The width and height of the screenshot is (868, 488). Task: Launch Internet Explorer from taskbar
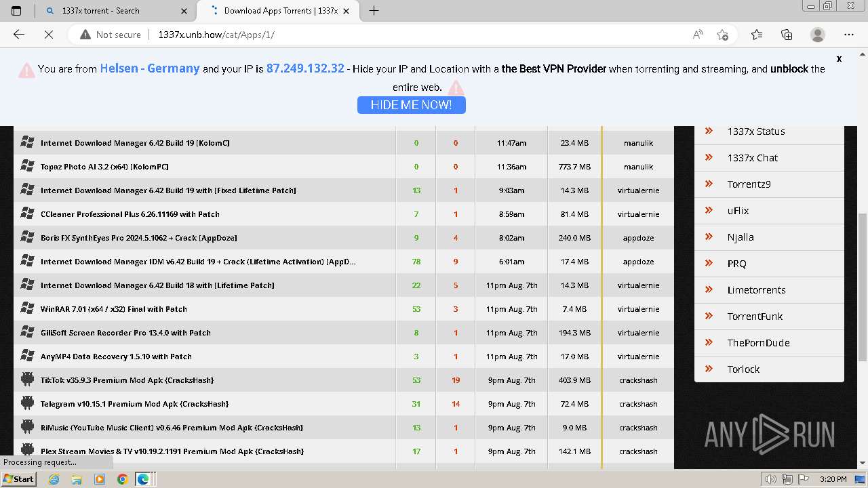click(54, 479)
